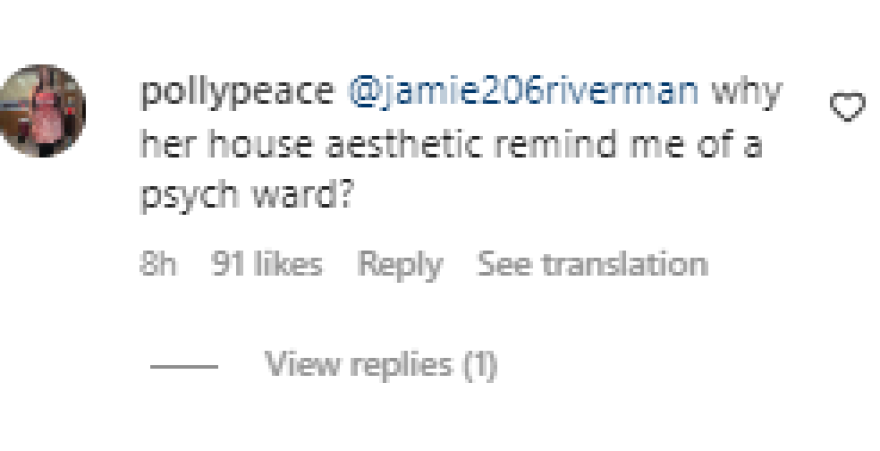Translate the comment using See translation

pyautogui.click(x=592, y=264)
